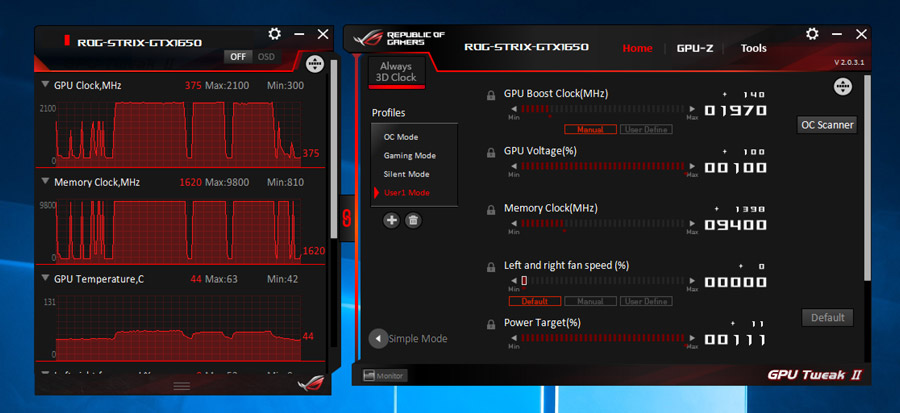Click the Default button
The image size is (900, 413).
(827, 317)
